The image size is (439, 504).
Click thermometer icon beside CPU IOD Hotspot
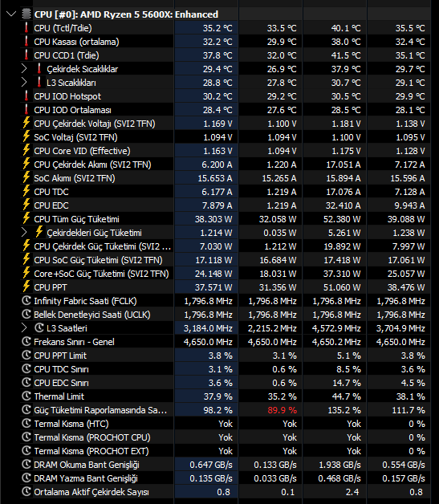point(26,96)
